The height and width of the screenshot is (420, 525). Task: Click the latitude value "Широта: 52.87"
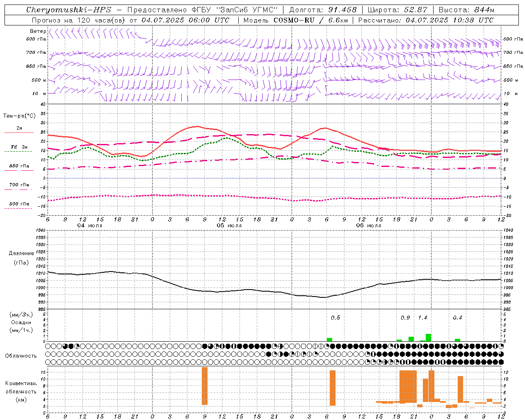397,10
